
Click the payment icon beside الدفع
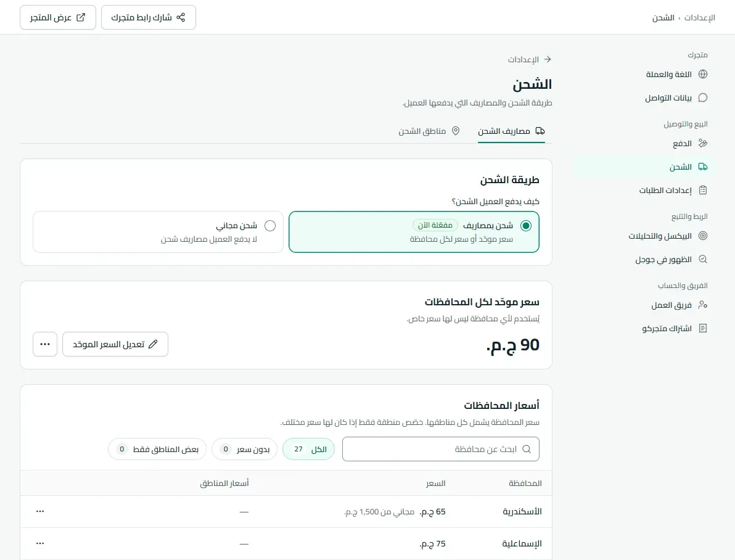coord(703,143)
